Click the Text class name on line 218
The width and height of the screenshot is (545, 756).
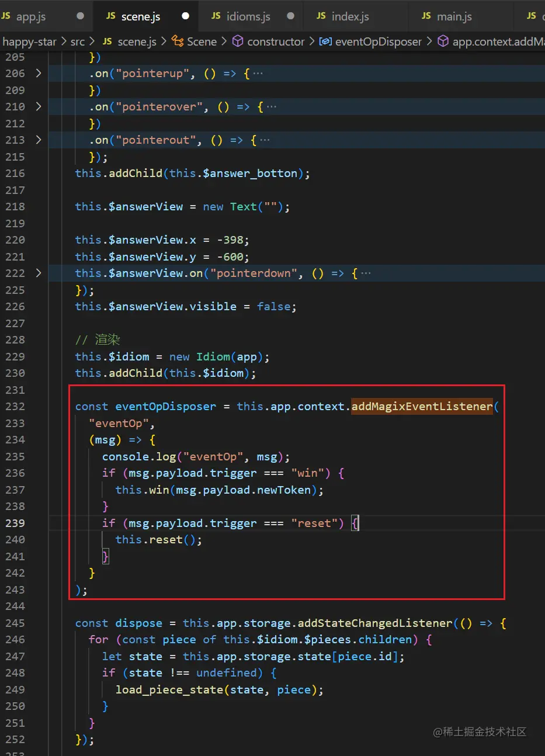pyautogui.click(x=243, y=206)
